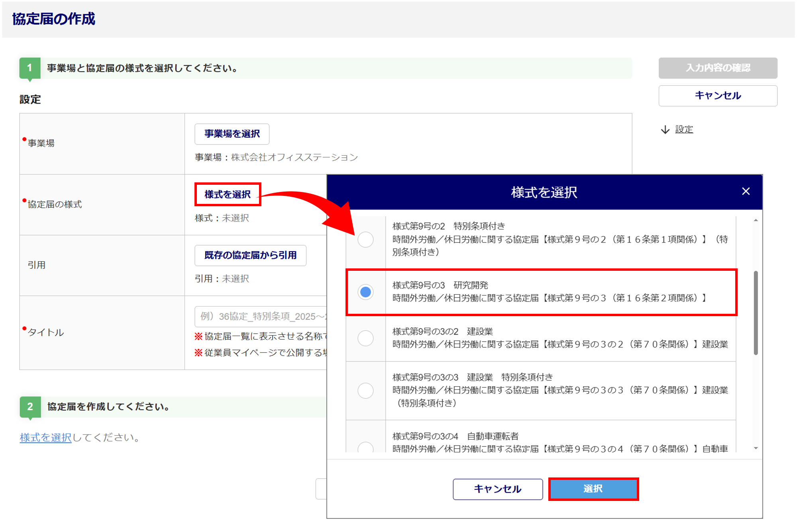797x532 pixels.
Task: Click the down arrow icon beside 設定
Action: [665, 130]
